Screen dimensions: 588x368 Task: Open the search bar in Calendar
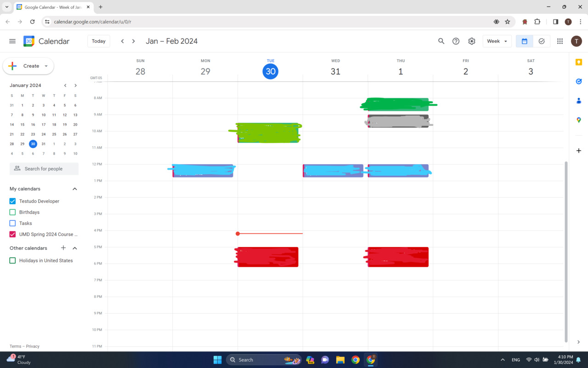(x=441, y=41)
